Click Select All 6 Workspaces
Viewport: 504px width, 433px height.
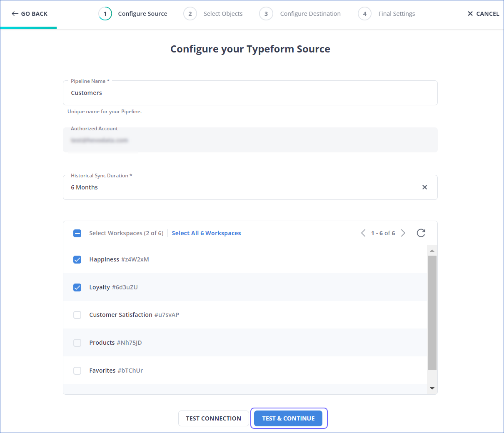tap(206, 233)
